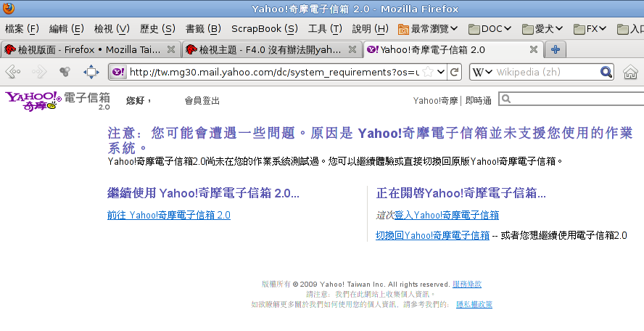The width and height of the screenshot is (644, 331).
Task: Open the URL history dropdown arrow
Action: 439,72
